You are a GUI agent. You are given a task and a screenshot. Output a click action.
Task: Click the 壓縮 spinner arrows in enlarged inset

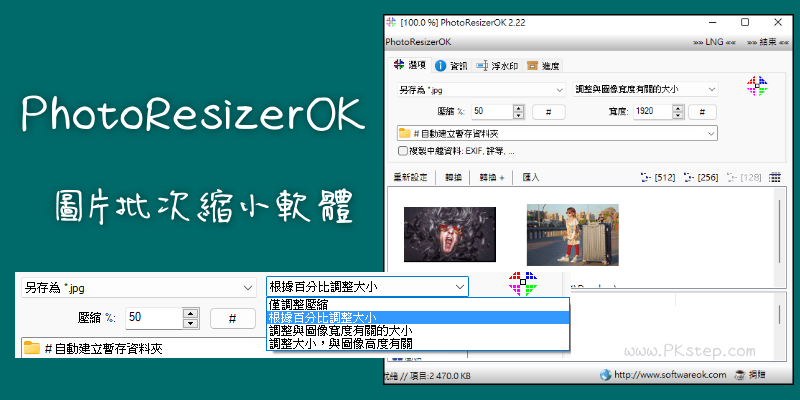coord(190,318)
